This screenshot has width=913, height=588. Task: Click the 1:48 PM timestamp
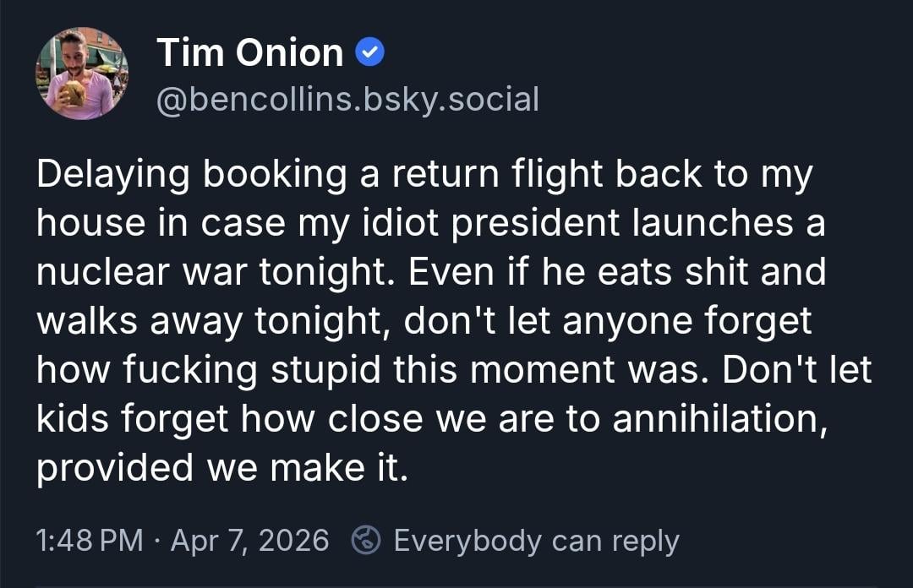[x=90, y=540]
